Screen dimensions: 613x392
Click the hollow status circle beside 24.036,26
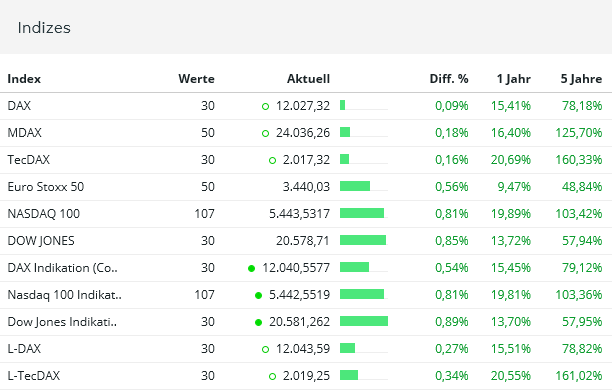[265, 134]
